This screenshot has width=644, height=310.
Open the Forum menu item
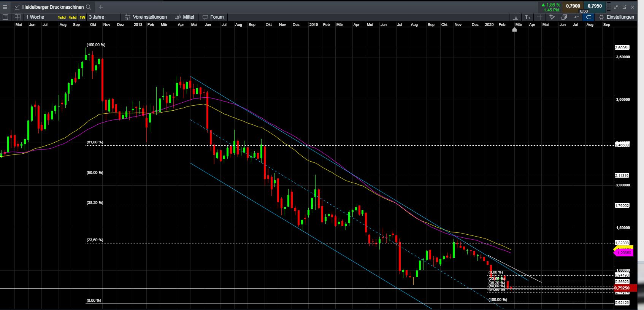click(213, 17)
